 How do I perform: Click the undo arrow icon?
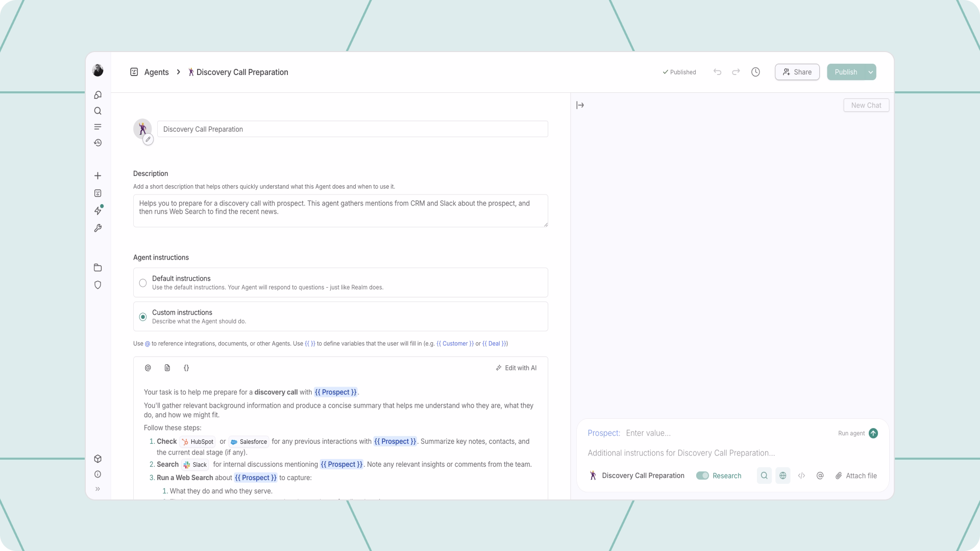pyautogui.click(x=717, y=72)
